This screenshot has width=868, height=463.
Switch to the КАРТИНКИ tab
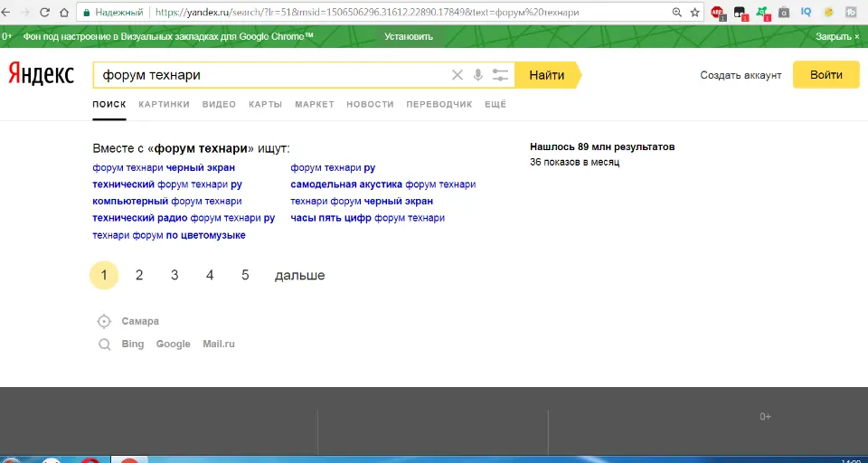(x=164, y=104)
